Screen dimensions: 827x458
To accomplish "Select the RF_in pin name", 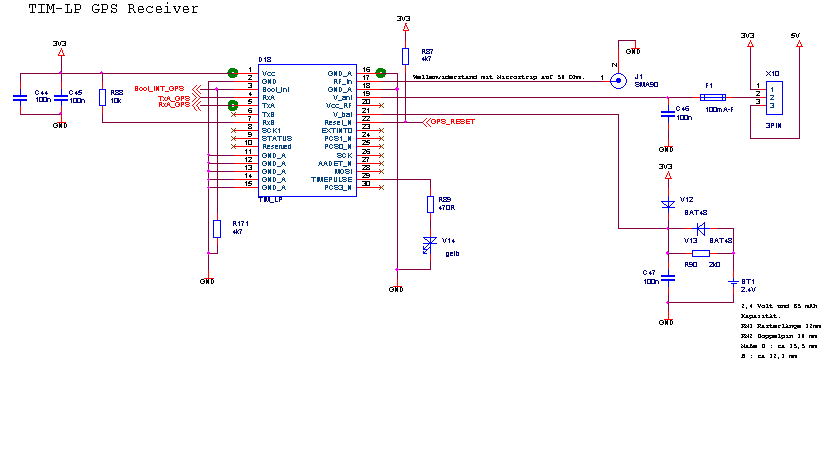I will pyautogui.click(x=342, y=82).
